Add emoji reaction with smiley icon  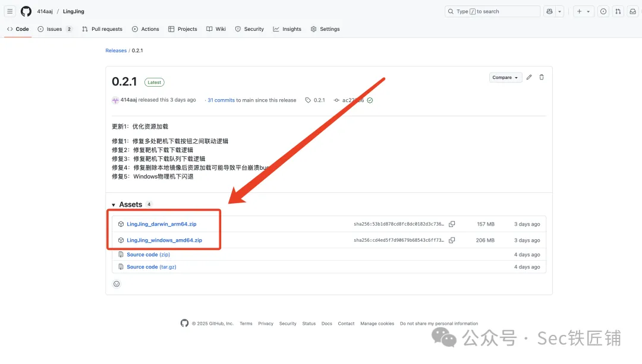coord(117,284)
